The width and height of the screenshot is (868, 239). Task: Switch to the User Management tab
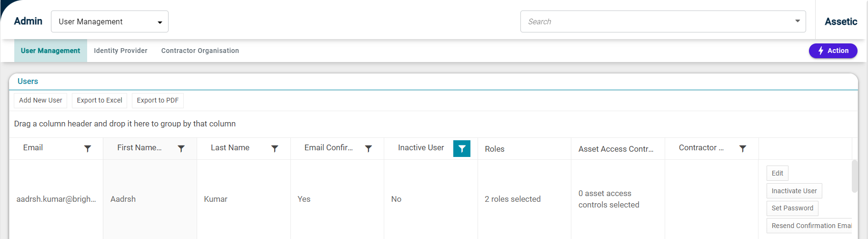click(x=50, y=51)
